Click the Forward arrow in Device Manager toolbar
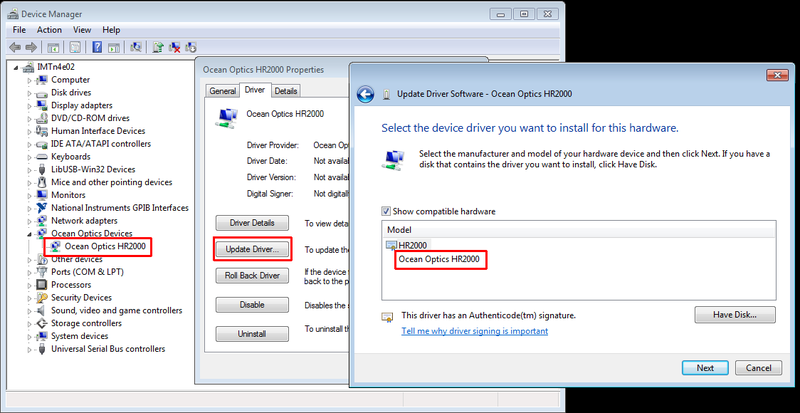800x413 pixels. point(31,47)
